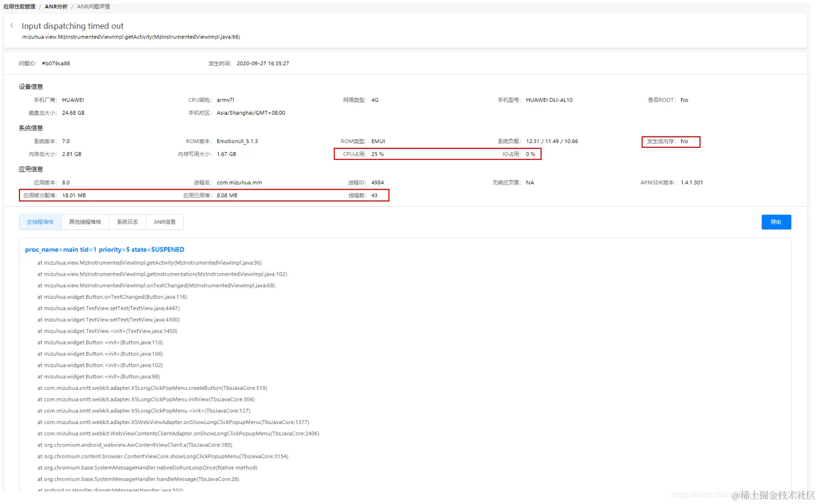819x504 pixels.
Task: Click stack line nativeDoRunLoopOnce Native method
Action: tap(147, 468)
